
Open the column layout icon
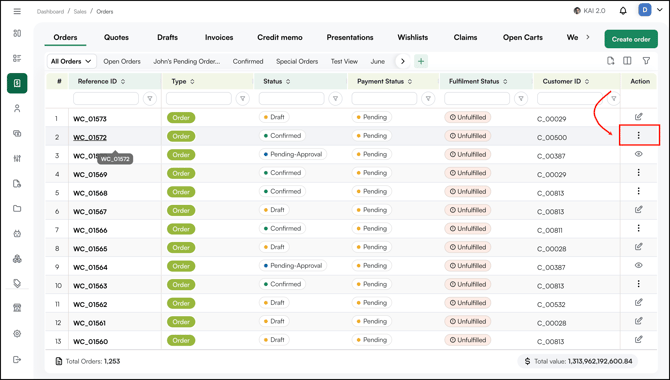(x=627, y=61)
